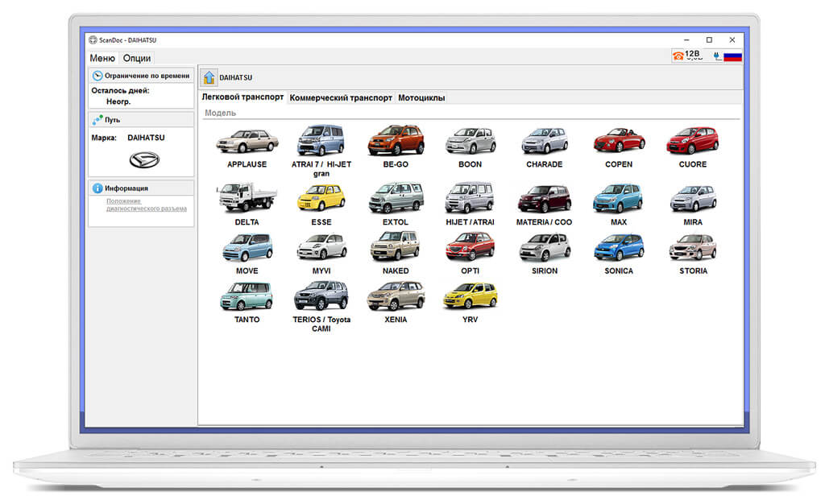Click the 12В voltage indicator
825x504 pixels.
tap(692, 54)
